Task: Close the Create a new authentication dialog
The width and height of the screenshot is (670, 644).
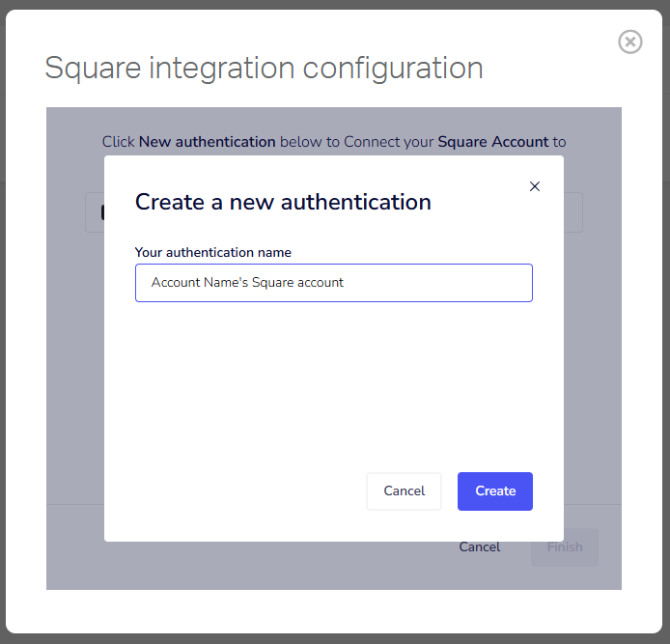Action: 535,186
